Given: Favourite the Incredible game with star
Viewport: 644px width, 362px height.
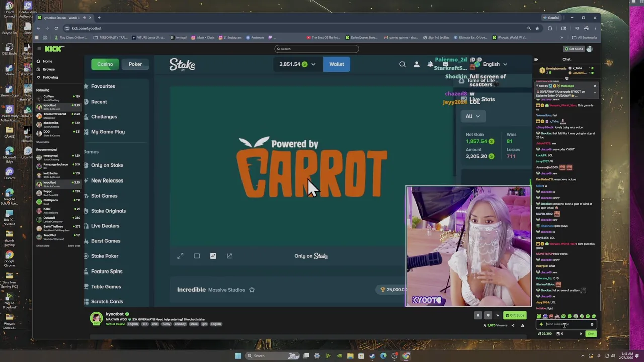Looking at the screenshot, I should coord(252,290).
